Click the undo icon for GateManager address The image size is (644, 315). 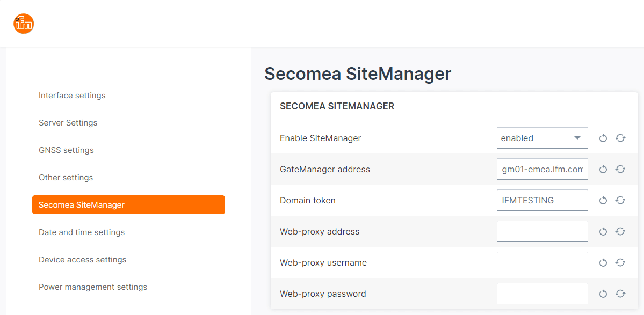[603, 170]
